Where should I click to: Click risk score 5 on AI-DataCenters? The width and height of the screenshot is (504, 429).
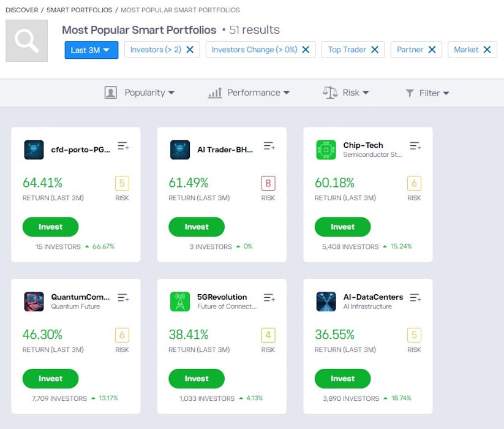414,335
